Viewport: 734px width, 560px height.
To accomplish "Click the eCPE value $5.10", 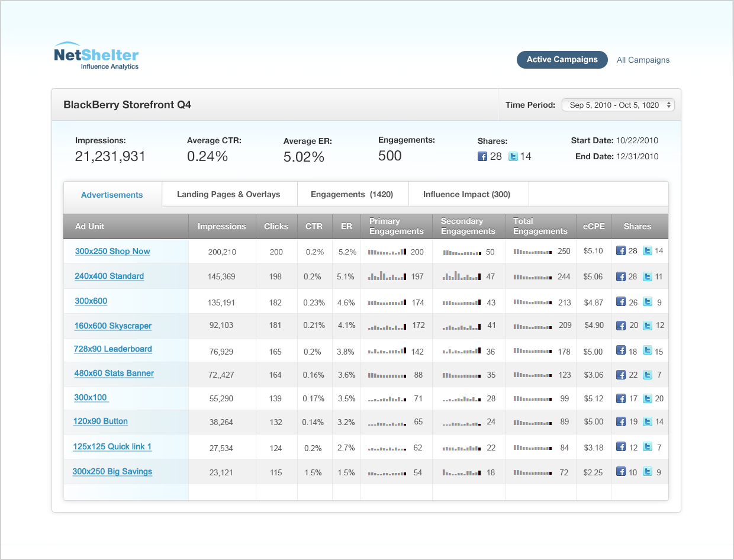I will point(593,251).
